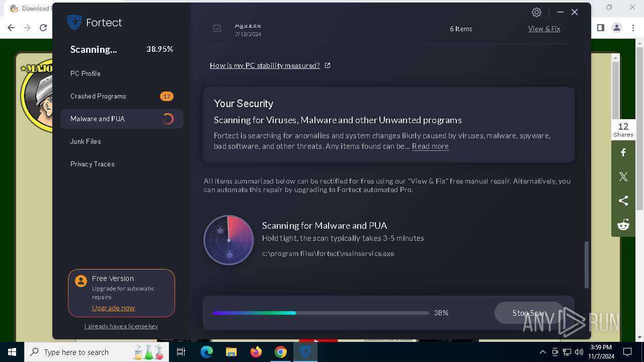Go back in the Chrome browser

(11, 28)
